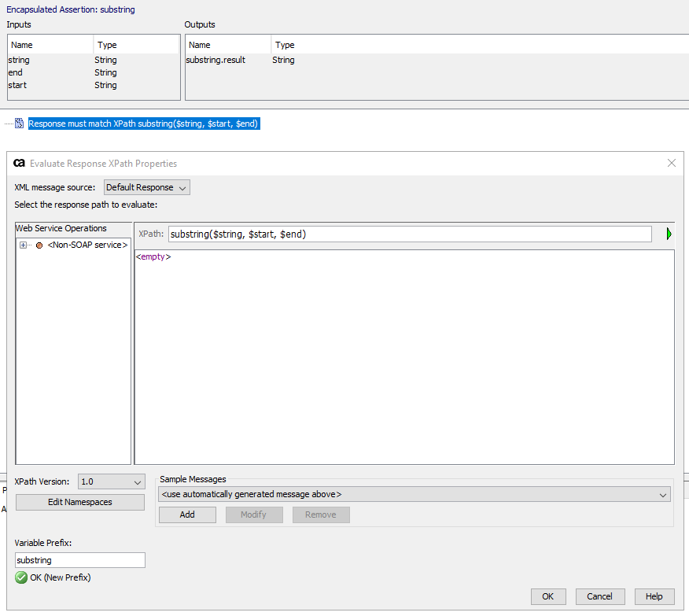This screenshot has width=689, height=616.
Task: Click the String type cell for 'end'
Action: pyautogui.click(x=105, y=72)
